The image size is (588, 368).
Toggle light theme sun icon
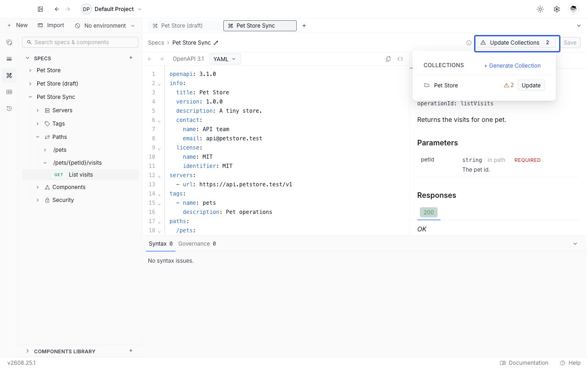tap(540, 9)
